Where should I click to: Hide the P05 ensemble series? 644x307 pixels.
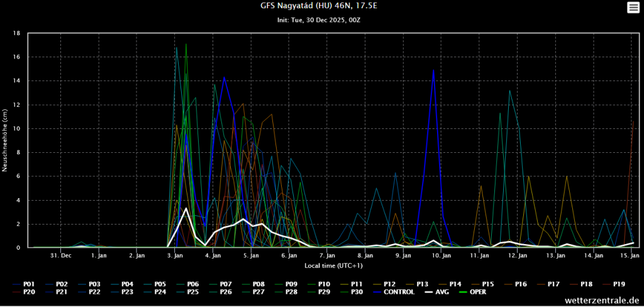tap(160, 284)
